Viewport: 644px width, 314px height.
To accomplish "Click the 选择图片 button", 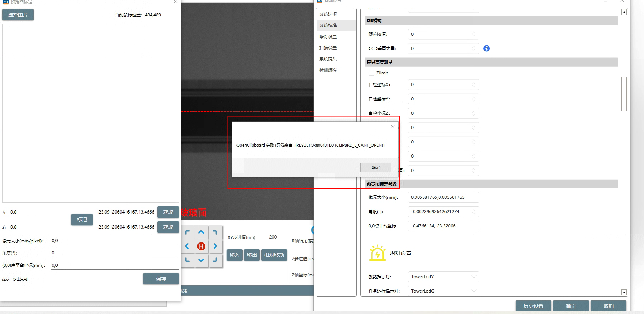I will [18, 15].
